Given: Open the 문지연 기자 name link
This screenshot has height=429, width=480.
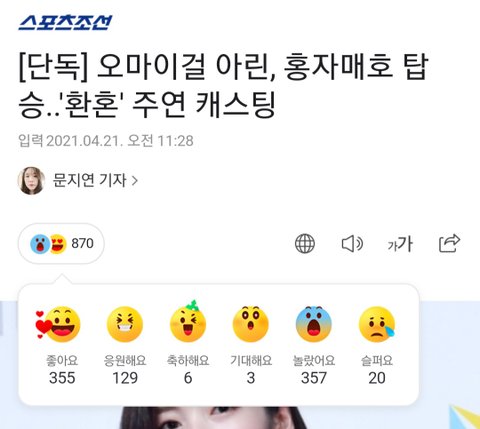Looking at the screenshot, I should coord(90,180).
